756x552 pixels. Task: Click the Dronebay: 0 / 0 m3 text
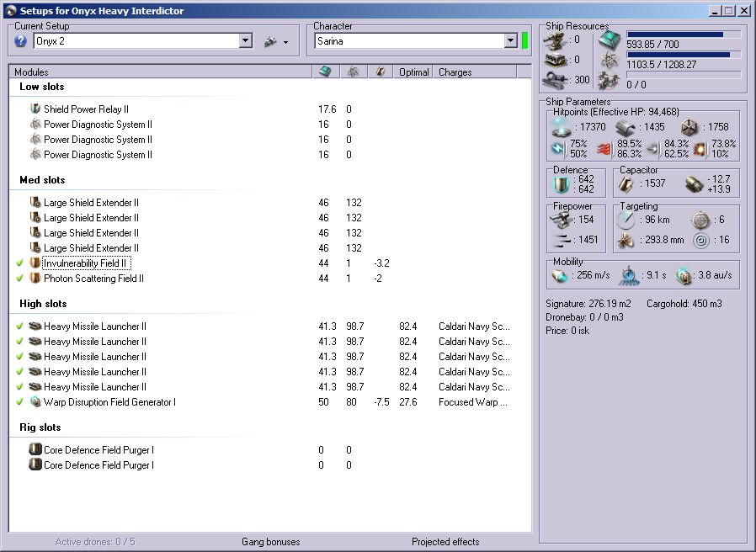[584, 317]
